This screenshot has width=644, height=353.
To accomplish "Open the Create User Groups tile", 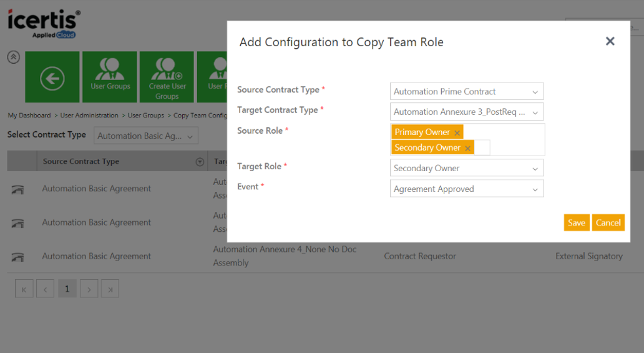I will (x=167, y=77).
